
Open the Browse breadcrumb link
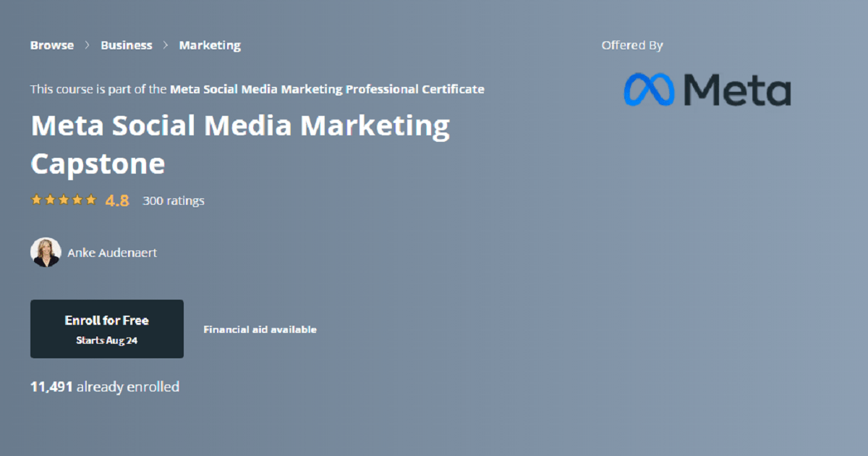(x=52, y=45)
